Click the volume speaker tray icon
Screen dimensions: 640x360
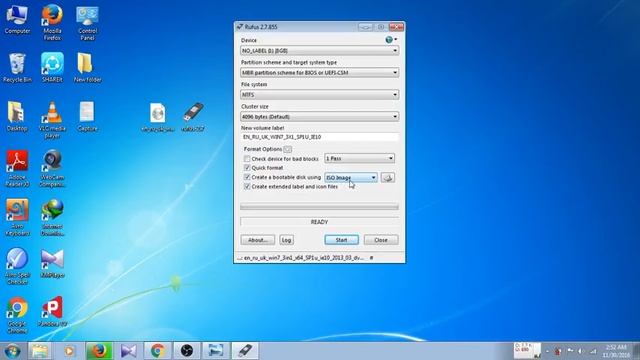(580, 351)
